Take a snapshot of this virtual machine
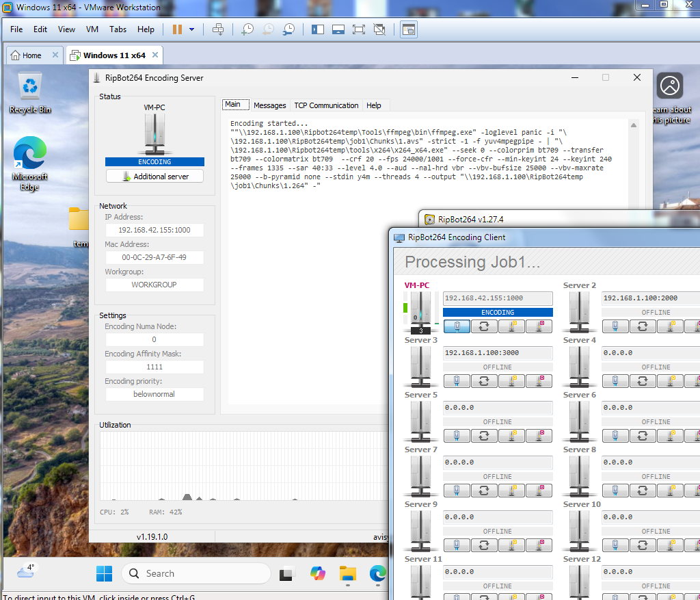This screenshot has width=700, height=600. (247, 29)
